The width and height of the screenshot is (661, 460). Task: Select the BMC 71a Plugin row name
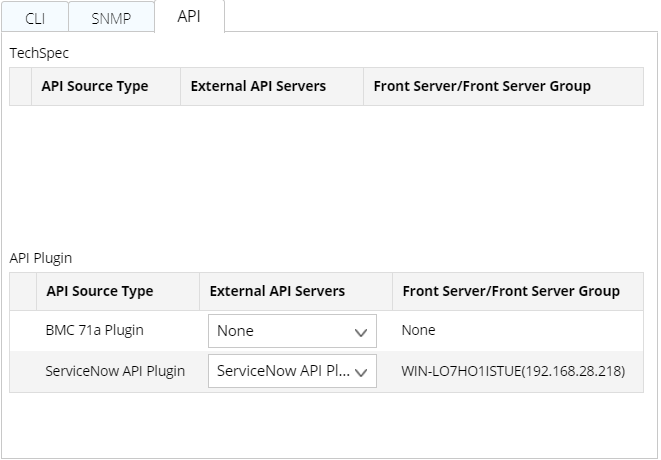(x=93, y=331)
